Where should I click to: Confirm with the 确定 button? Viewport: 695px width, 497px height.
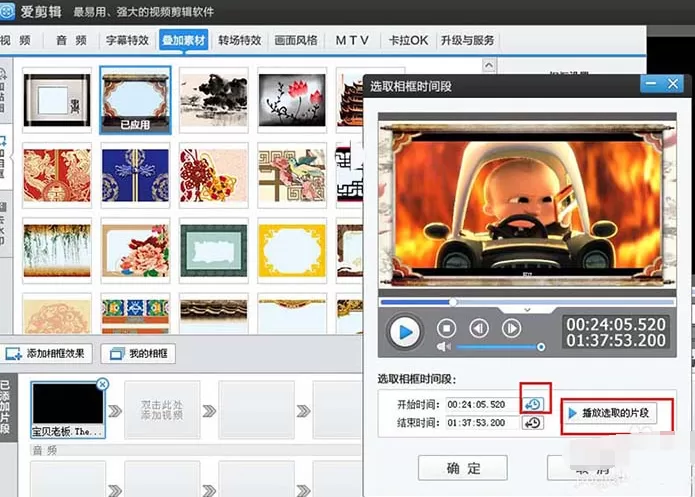click(x=462, y=468)
